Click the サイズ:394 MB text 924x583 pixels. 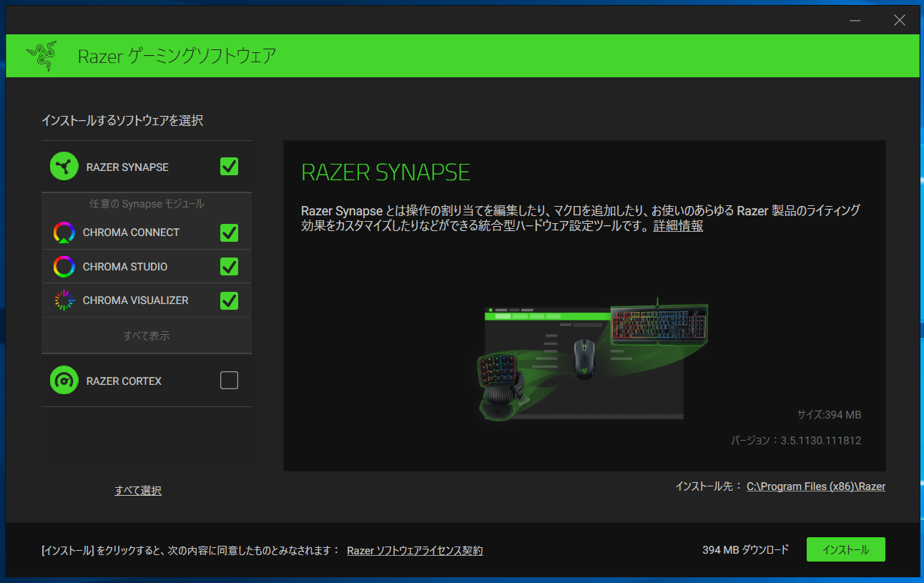click(829, 415)
